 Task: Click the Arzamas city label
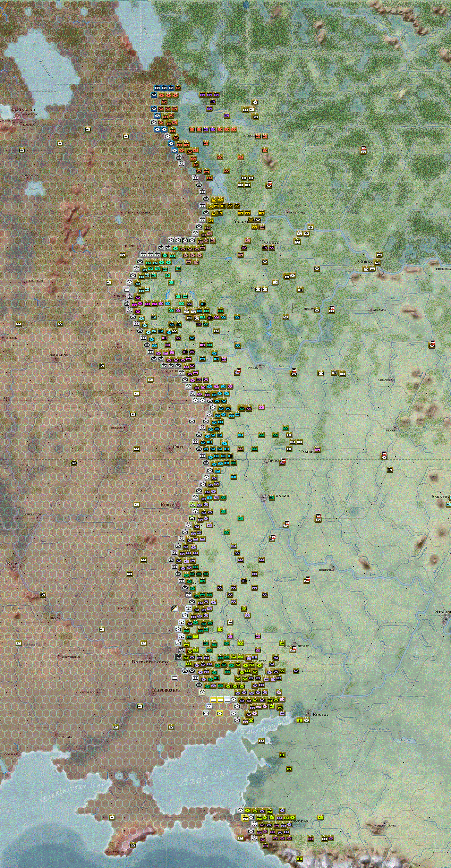380,310
